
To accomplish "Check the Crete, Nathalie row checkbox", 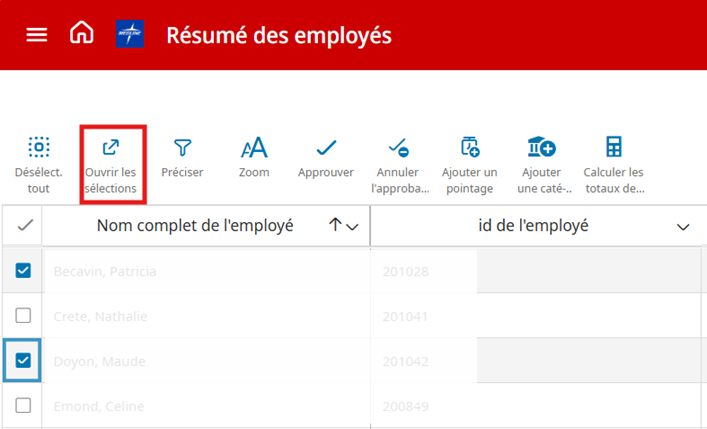I will 24,316.
